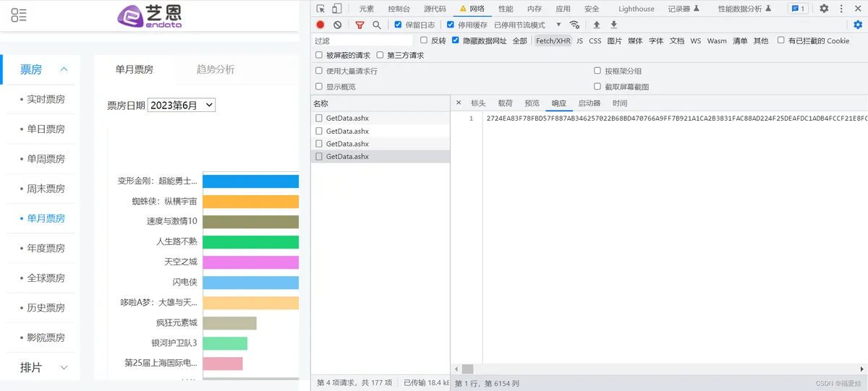Collapse the 票房 sidebar section

(x=64, y=69)
